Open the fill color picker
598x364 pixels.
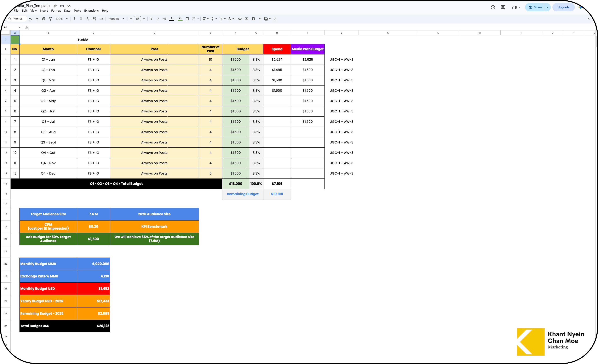pos(180,19)
